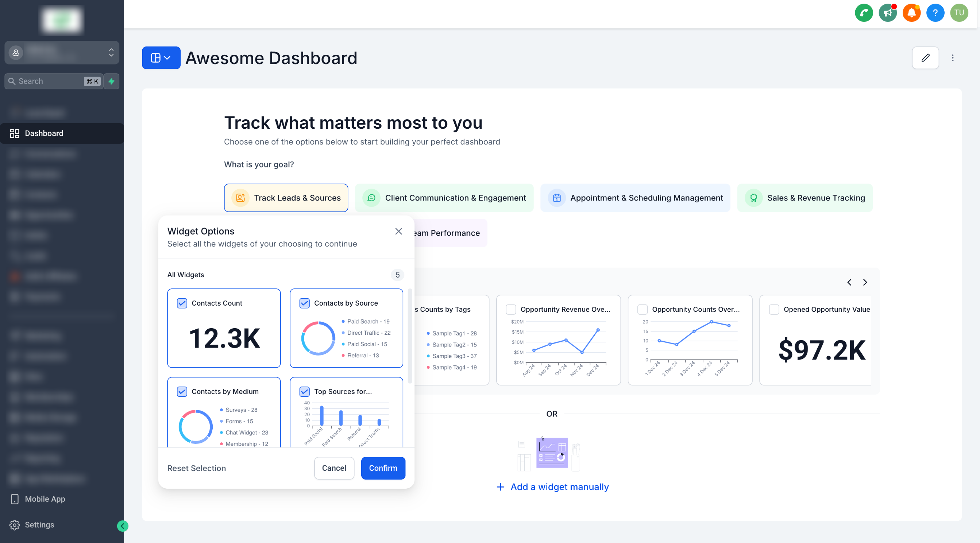Uncheck the Contacts by Source checkbox
The width and height of the screenshot is (980, 543).
point(304,303)
